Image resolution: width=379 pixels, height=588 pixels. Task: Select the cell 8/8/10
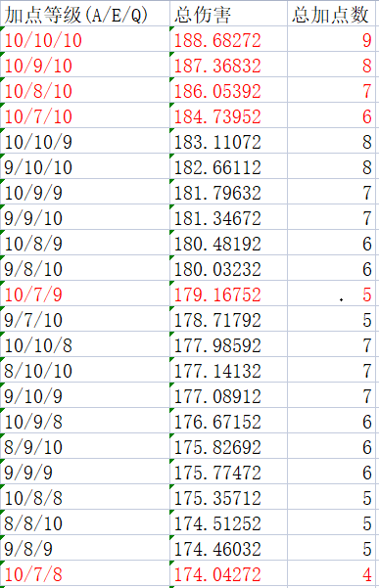85,523
